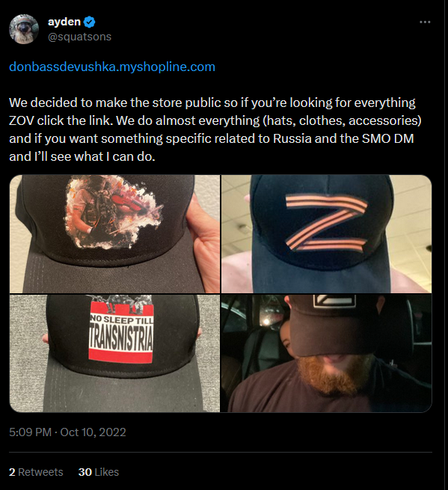This screenshot has height=490, width=448.
Task: View the 2 Retweets list
Action: [x=36, y=472]
